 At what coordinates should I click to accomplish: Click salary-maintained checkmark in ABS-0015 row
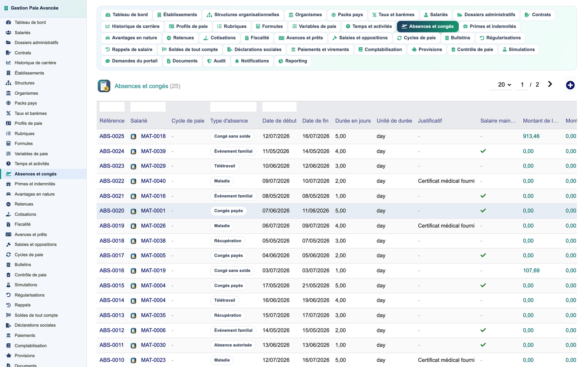(x=483, y=285)
